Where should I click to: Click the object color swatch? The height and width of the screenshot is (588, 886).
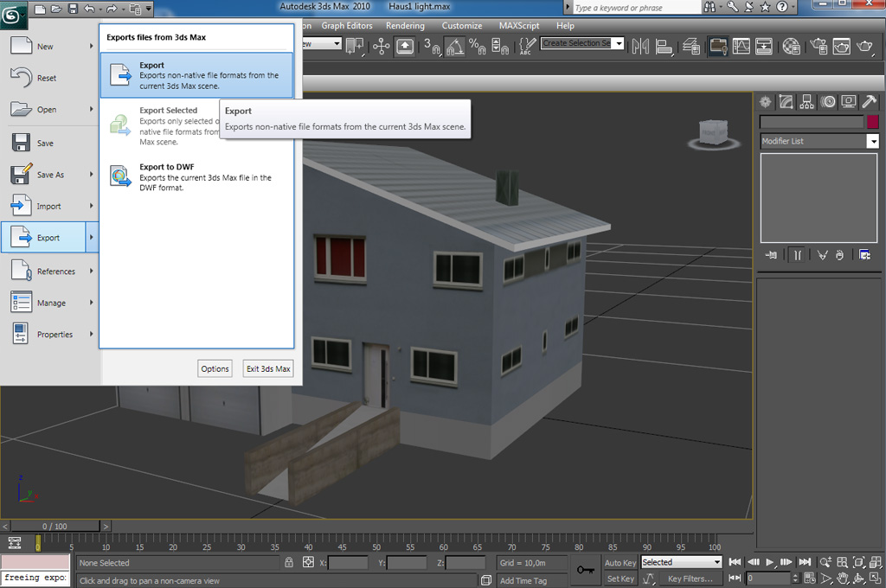872,122
